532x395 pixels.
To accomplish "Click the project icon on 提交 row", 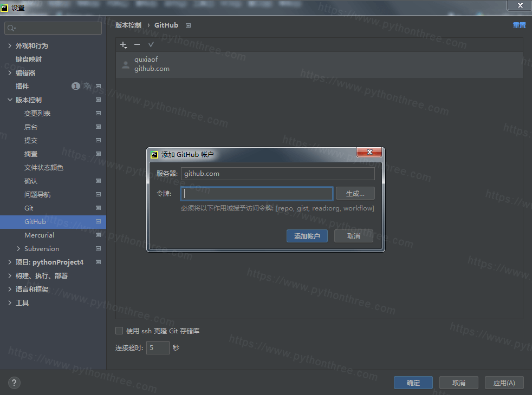I will pos(99,140).
